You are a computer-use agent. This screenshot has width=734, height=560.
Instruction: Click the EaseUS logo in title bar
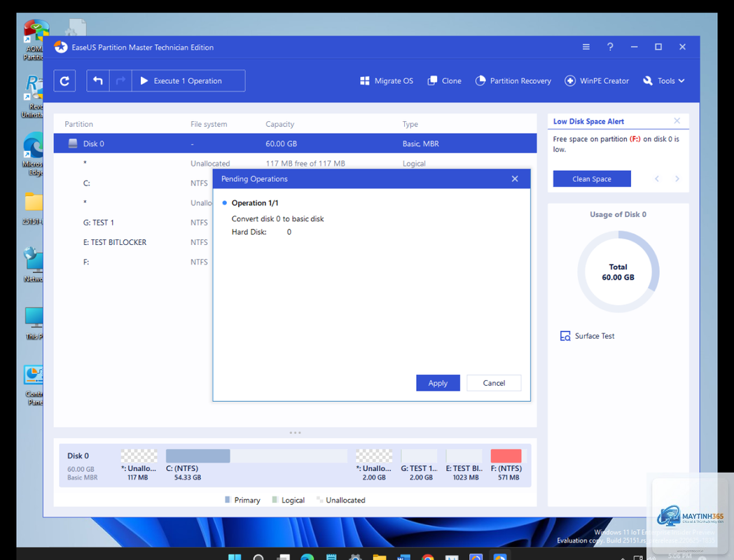pyautogui.click(x=60, y=47)
